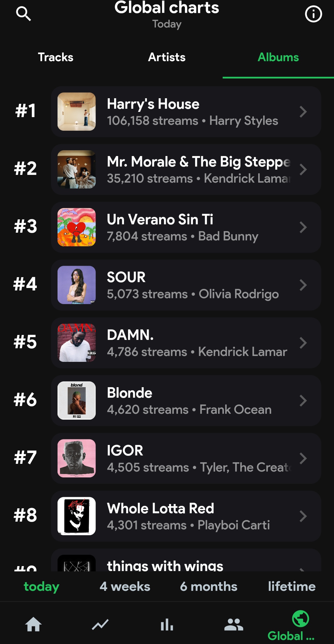This screenshot has width=334, height=644.
Task: Select the 6 months time range
Action: 209,586
